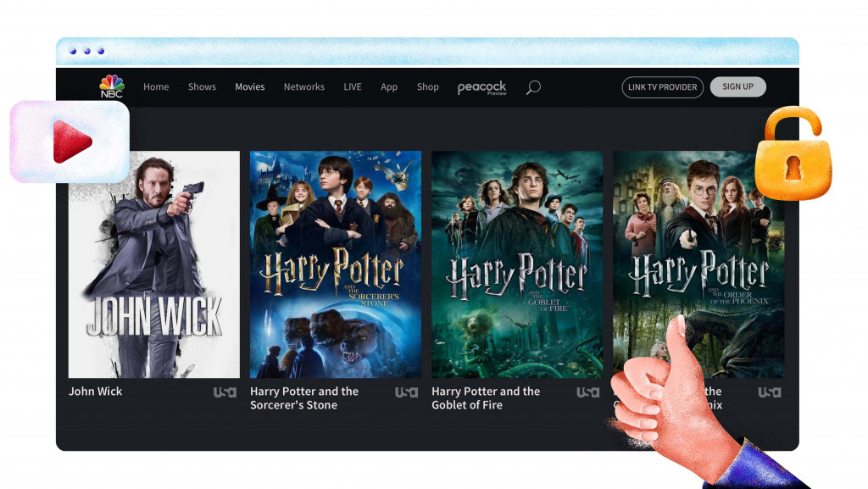
Task: Open the Sorcerer's Stone movie poster
Action: coord(336,264)
